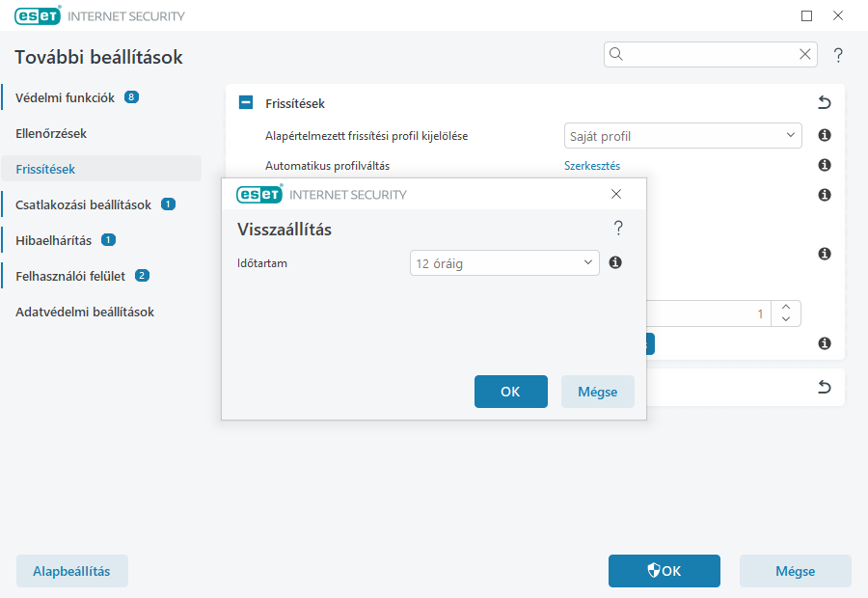The width and height of the screenshot is (868, 598).
Task: Open help question mark in Visszaállítás dialog
Action: 618,229
